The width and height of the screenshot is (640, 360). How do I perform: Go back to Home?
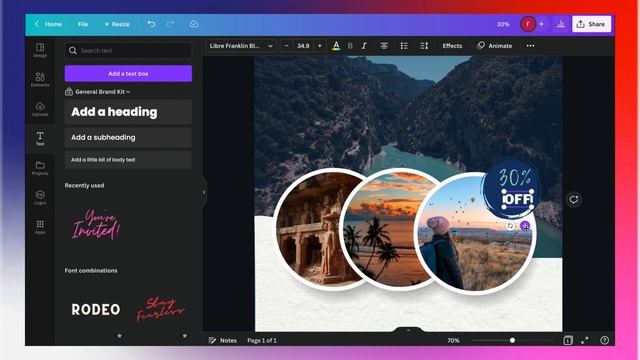48,24
